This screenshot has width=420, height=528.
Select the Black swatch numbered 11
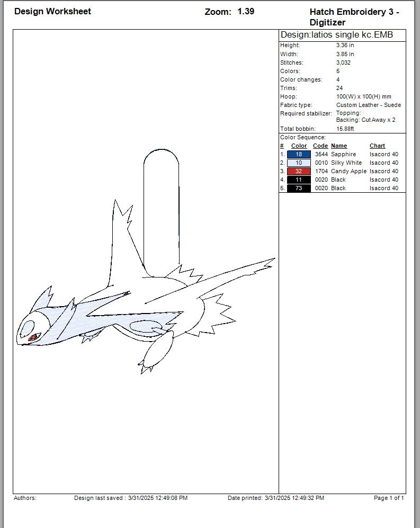click(x=299, y=180)
